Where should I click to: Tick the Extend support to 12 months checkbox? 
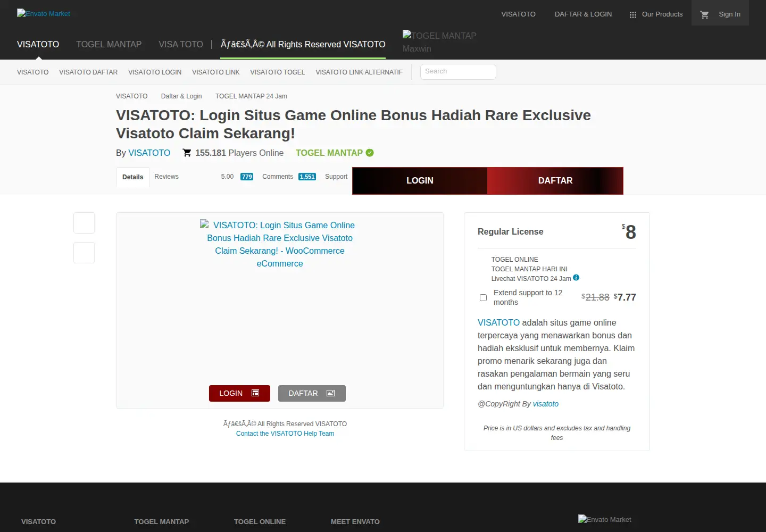(483, 297)
